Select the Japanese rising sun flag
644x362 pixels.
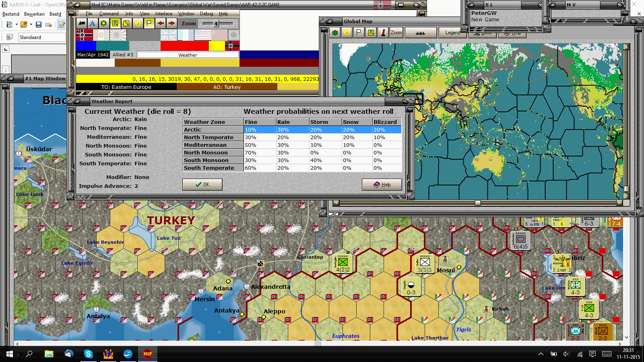(118, 35)
